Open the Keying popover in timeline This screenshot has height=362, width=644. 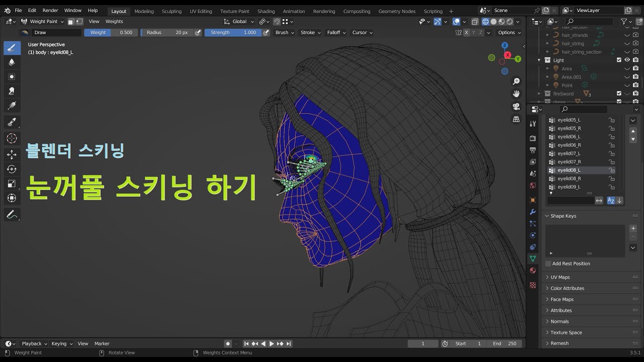(61, 344)
